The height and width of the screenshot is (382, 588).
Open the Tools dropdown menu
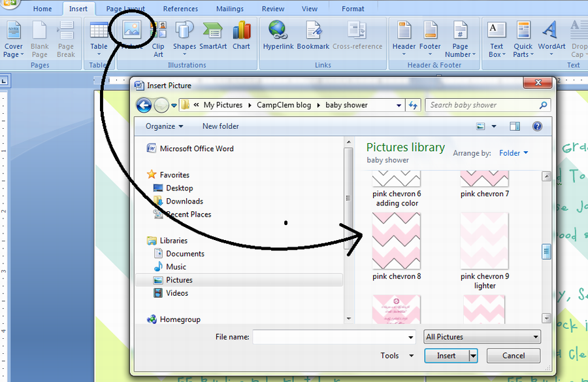pyautogui.click(x=397, y=356)
